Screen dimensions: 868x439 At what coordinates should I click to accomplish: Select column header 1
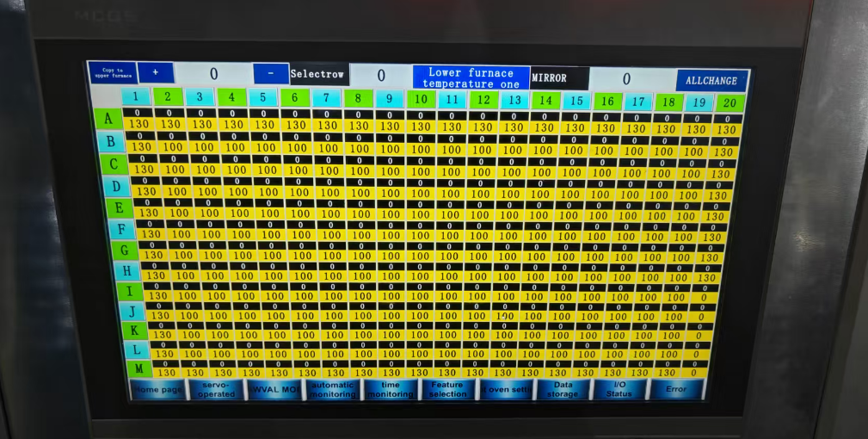point(136,96)
